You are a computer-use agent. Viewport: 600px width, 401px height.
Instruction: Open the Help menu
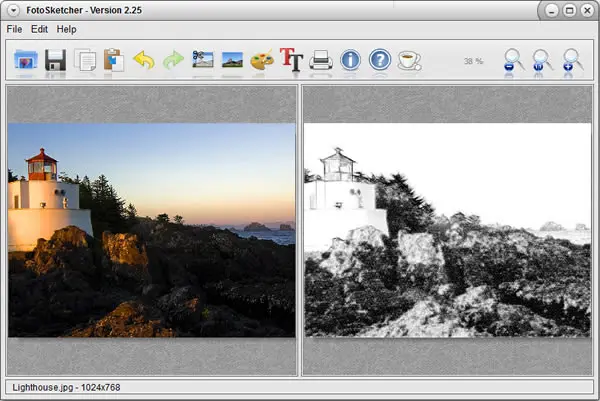[x=67, y=29]
